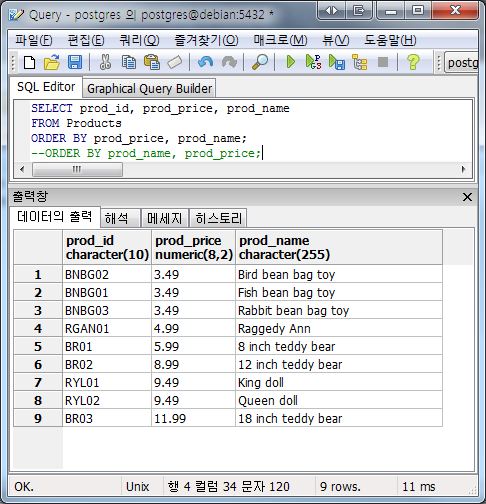Open the 도움말(H) menu
The height and width of the screenshot is (504, 486).
[x=390, y=40]
